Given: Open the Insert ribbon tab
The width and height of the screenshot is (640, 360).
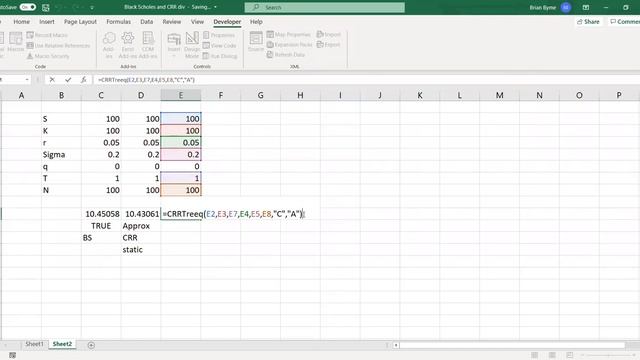Looking at the screenshot, I should 47,22.
